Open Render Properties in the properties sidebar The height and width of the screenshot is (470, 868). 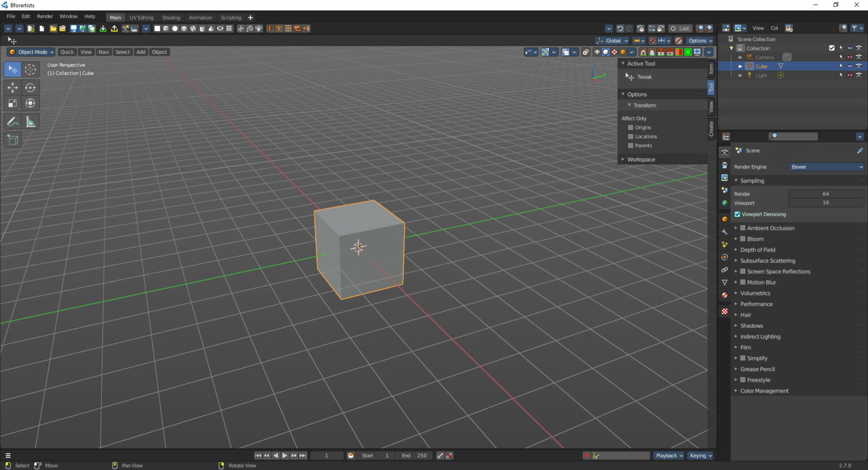click(x=724, y=150)
